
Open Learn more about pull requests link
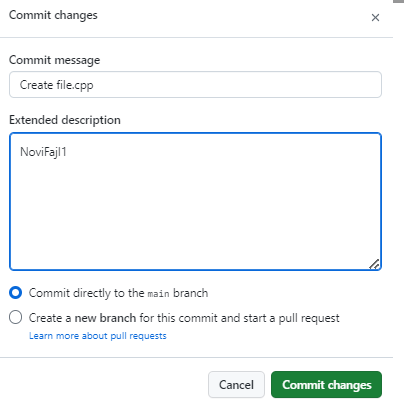pos(98,336)
